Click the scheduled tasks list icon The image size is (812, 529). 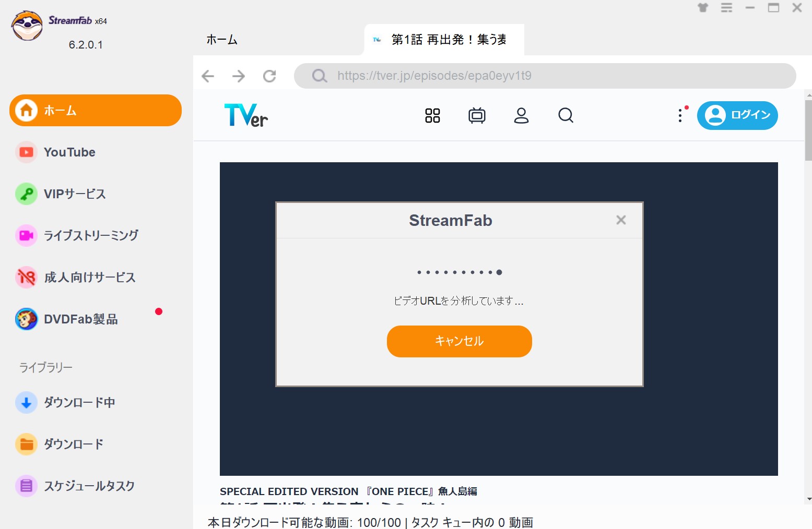[x=26, y=486]
